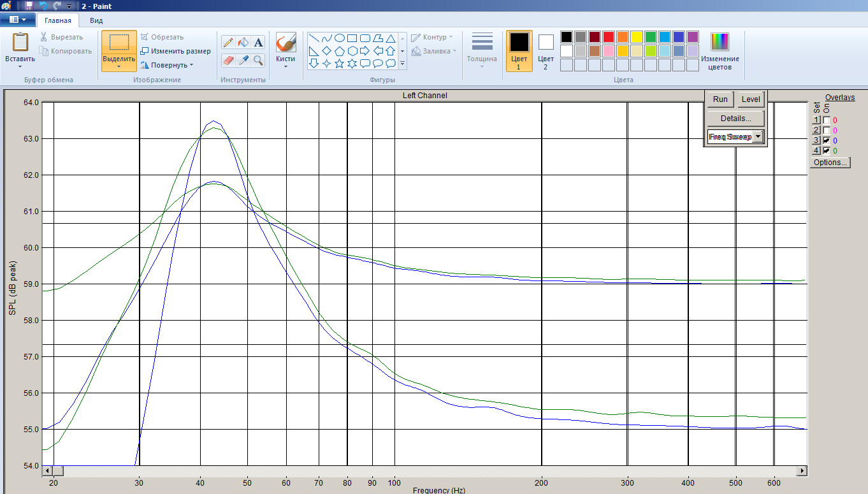Click the Level button
Screen dimensions: 868x494
(x=751, y=99)
